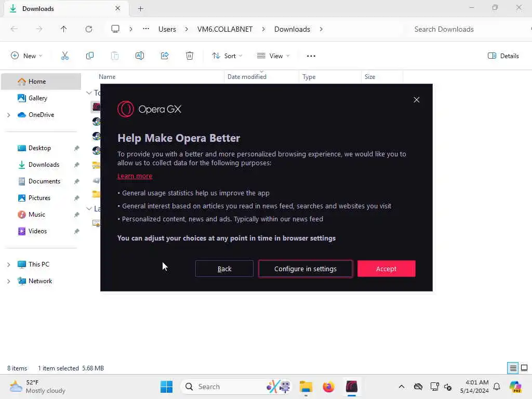Screen dimensions: 532x399
Task: Click the Share icon
Action: [x=165, y=56]
